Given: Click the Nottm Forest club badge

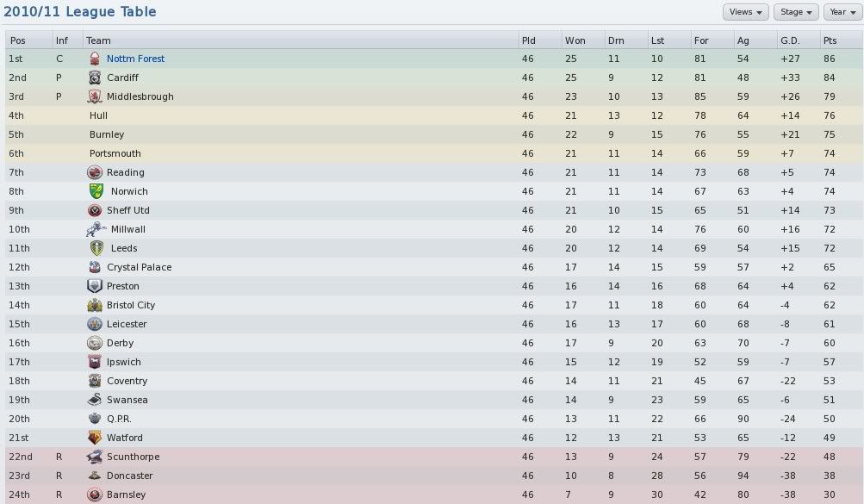Looking at the screenshot, I should (95, 59).
